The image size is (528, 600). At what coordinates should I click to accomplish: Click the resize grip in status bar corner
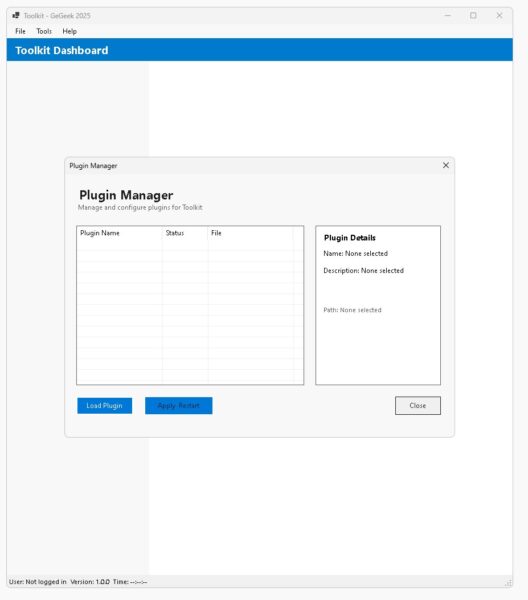(508, 583)
